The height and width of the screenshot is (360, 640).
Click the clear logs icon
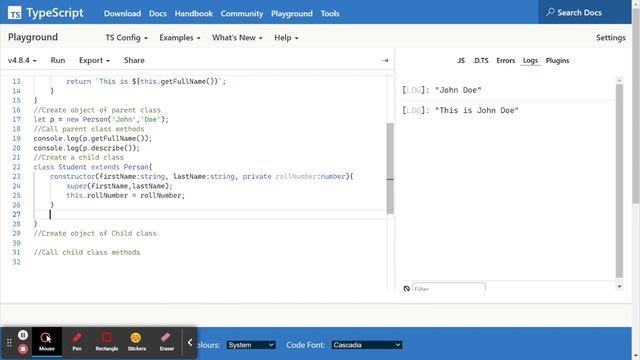tap(407, 289)
